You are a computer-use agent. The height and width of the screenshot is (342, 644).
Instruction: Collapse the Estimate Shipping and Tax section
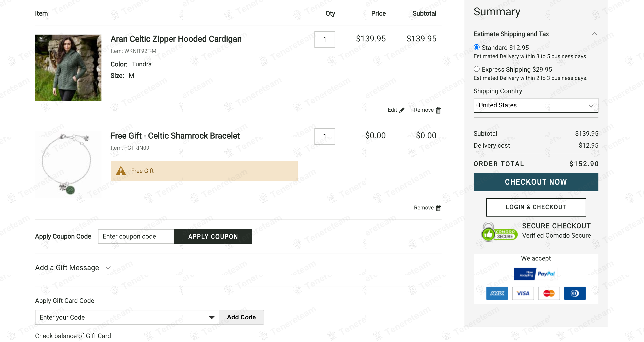(x=594, y=34)
